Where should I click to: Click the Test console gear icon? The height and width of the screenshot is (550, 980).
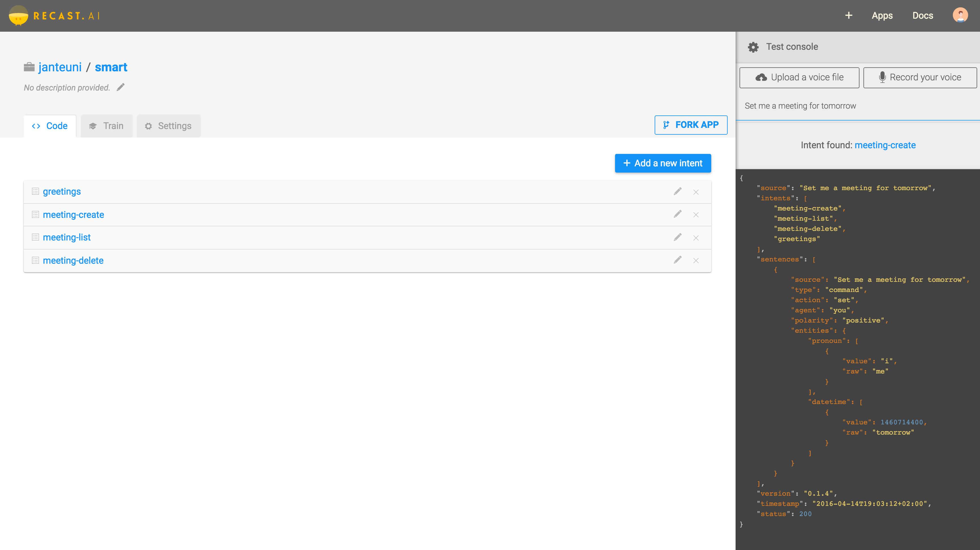pos(753,47)
